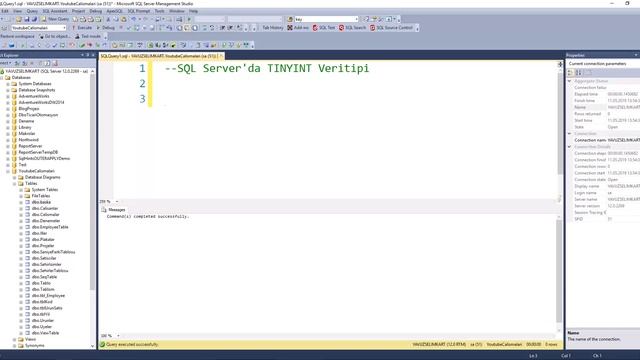Viewport: 640px width, 360px height.
Task: Click the Debug button
Action: click(x=106, y=28)
